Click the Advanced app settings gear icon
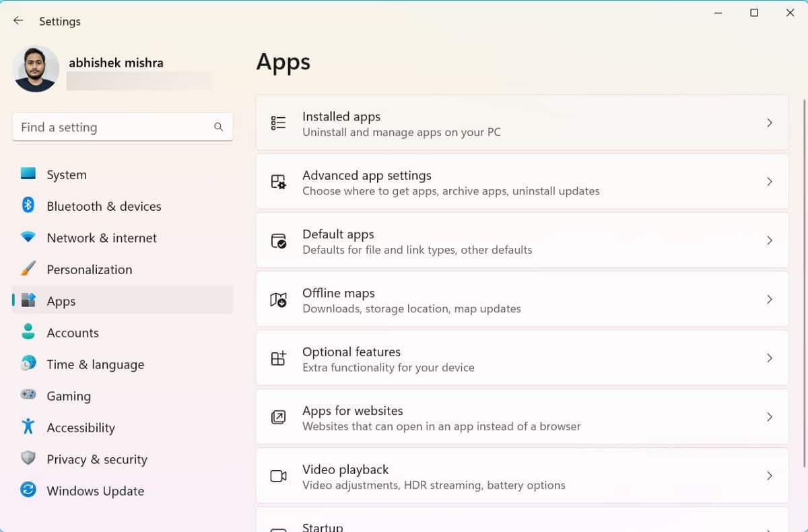Image resolution: width=808 pixels, height=532 pixels. pyautogui.click(x=278, y=182)
